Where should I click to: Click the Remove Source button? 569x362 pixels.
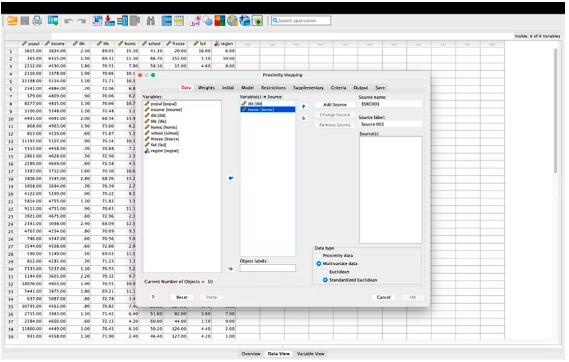pyautogui.click(x=335, y=125)
